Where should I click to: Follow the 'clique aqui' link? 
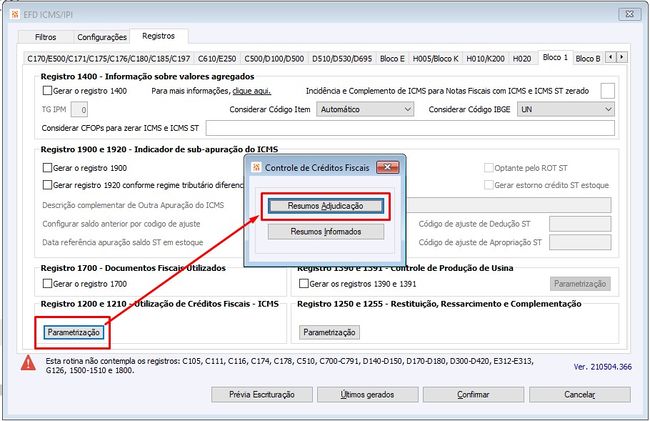click(252, 91)
